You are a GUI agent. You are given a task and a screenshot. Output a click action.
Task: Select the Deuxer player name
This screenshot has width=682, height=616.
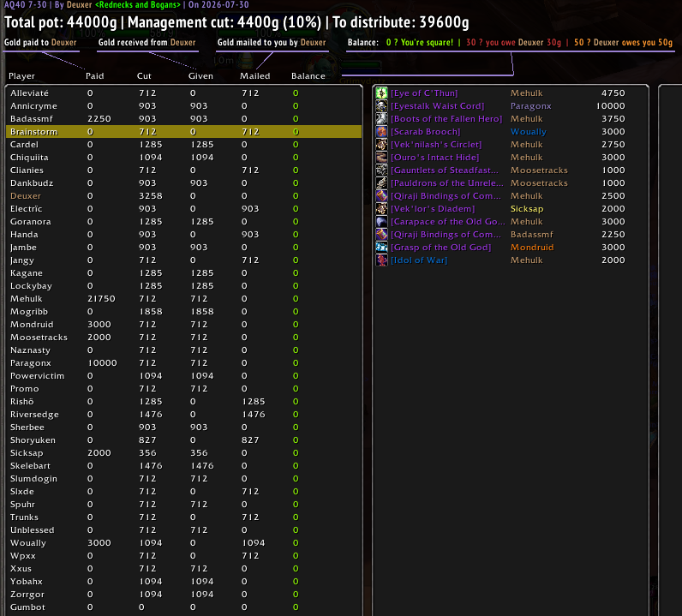click(x=26, y=195)
